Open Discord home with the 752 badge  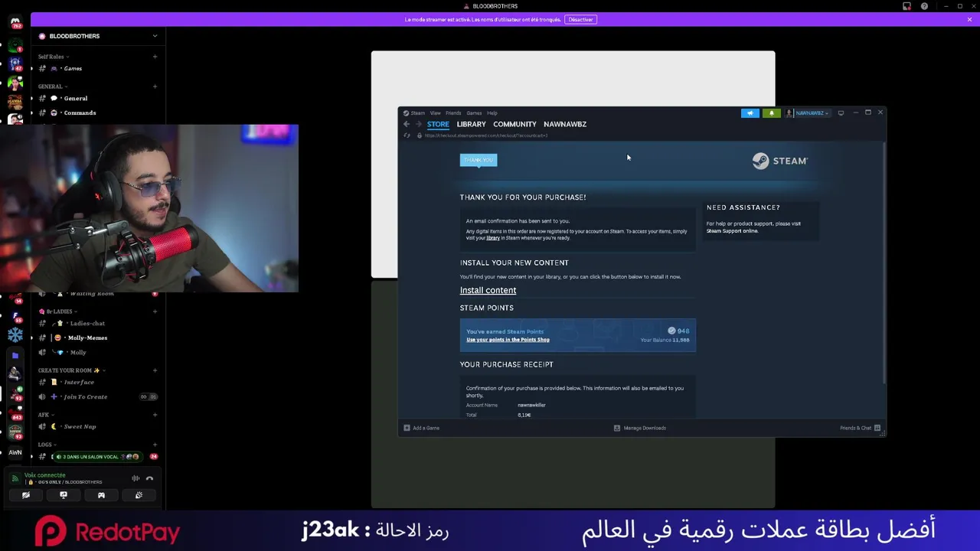[15, 22]
